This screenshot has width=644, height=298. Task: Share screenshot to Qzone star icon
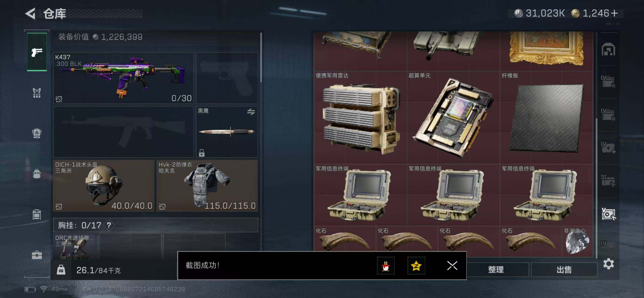point(416,265)
